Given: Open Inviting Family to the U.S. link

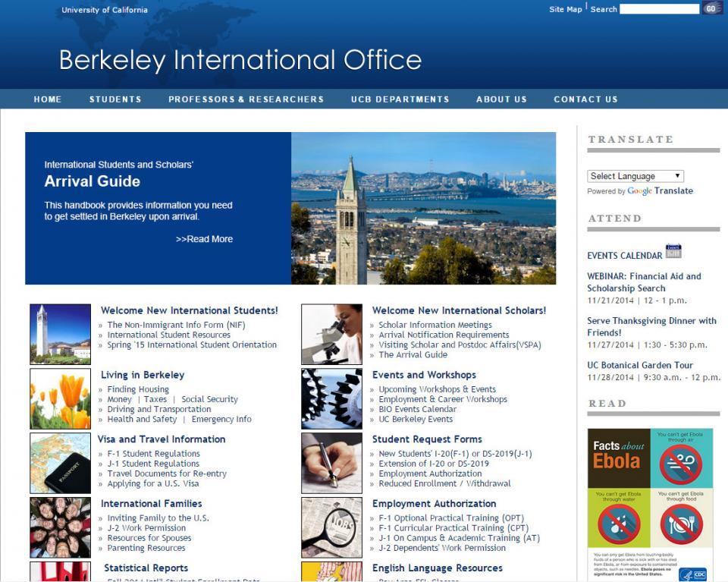Looking at the screenshot, I should coord(158,518).
